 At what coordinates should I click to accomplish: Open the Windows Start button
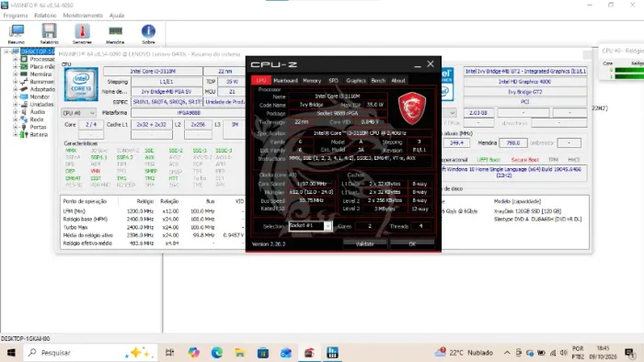click(x=11, y=353)
